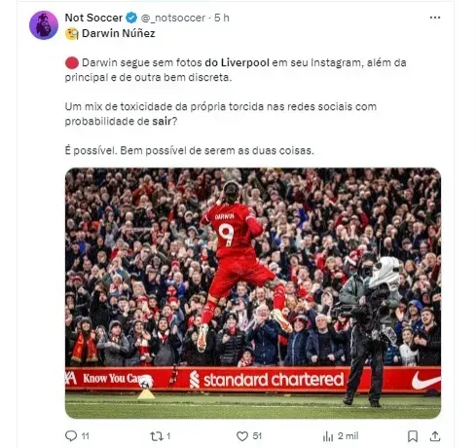Image resolution: width=476 pixels, height=448 pixels.
Task: Open view analytics bar chart icon
Action: pyautogui.click(x=328, y=436)
